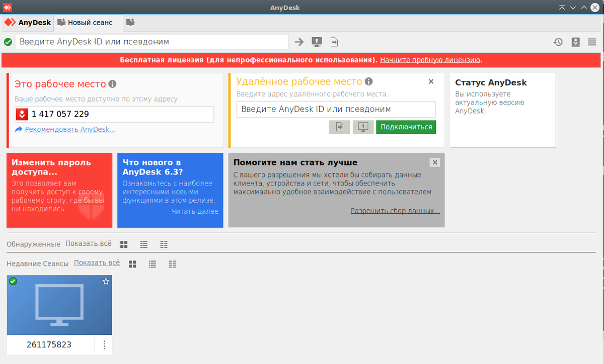Viewport: 604px width, 364px height.
Task: Switch Обнаруженные to list view
Action: click(x=144, y=245)
